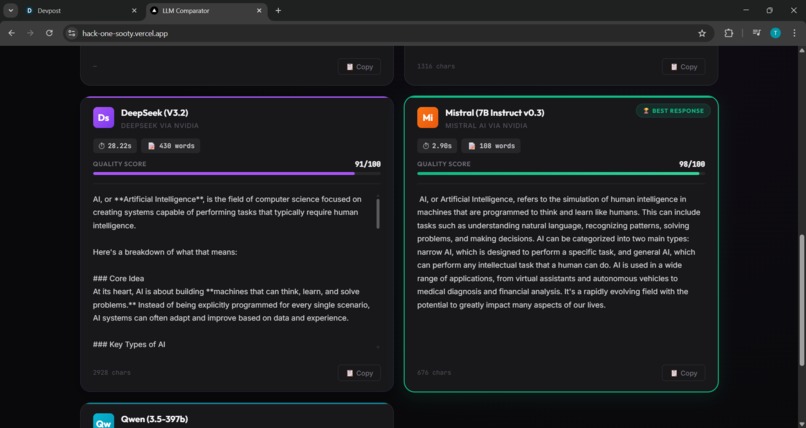Click the Mistral Mi orange logo
This screenshot has height=428, width=806.
pyautogui.click(x=428, y=117)
